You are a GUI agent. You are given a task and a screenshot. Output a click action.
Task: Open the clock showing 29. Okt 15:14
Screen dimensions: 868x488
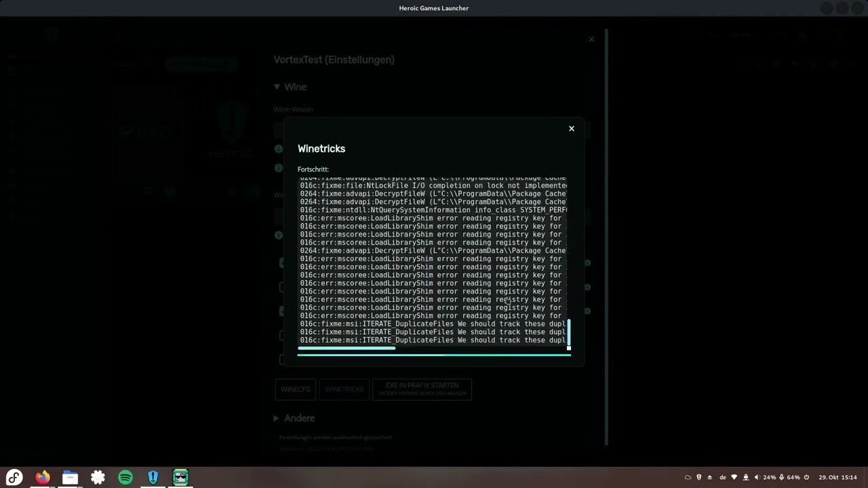point(837,477)
